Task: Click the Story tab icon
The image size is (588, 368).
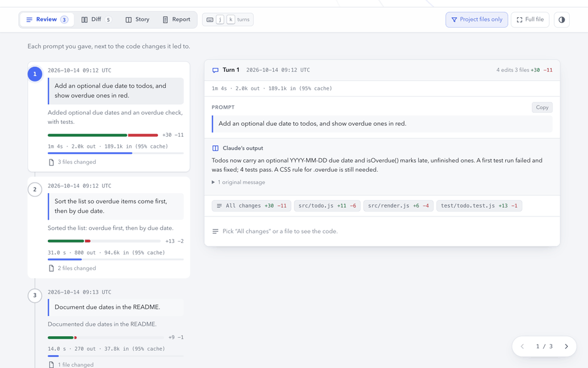Action: 128,20
